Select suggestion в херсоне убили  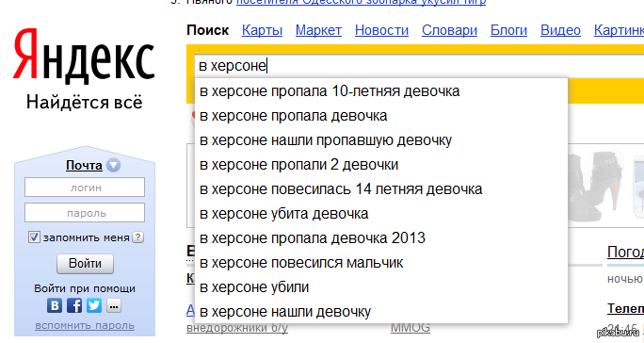click(x=381, y=287)
